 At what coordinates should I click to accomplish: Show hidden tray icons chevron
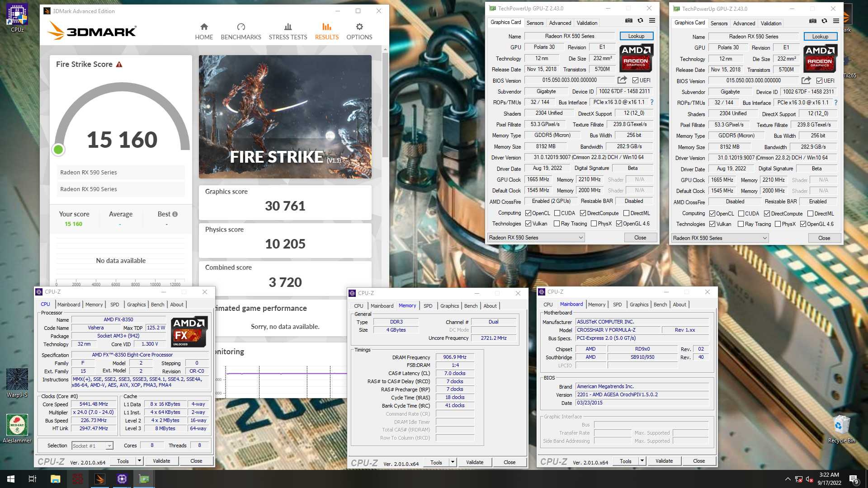click(x=788, y=479)
